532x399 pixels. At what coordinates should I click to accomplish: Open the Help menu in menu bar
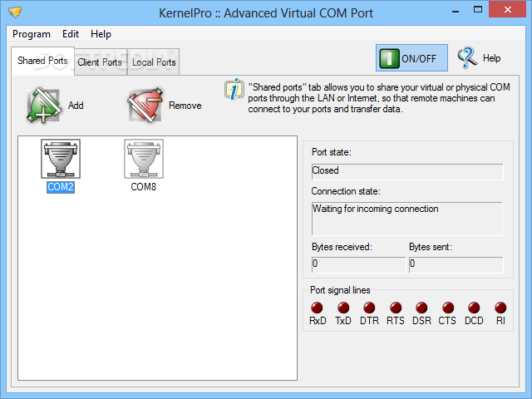point(101,34)
